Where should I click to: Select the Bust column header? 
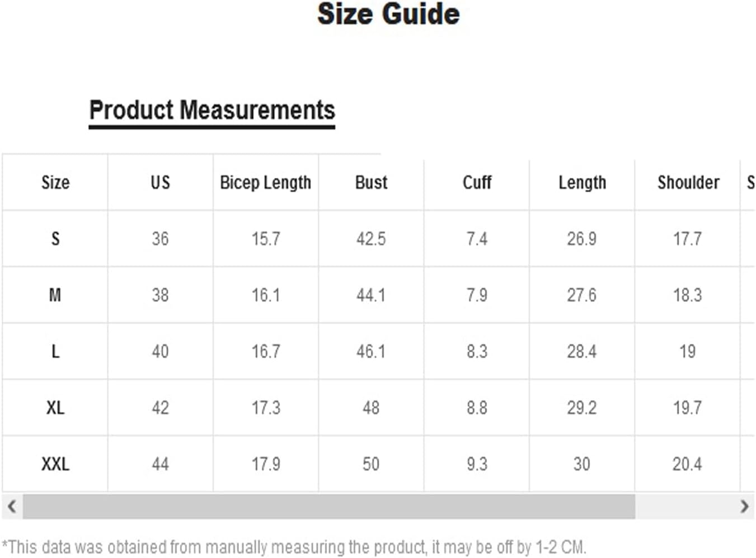[x=371, y=182]
